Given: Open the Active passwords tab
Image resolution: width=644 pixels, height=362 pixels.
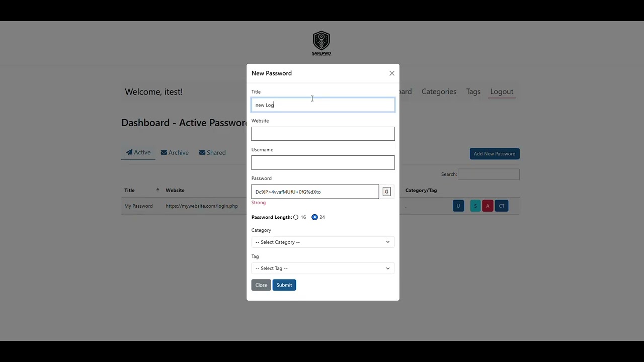Looking at the screenshot, I should pyautogui.click(x=138, y=152).
